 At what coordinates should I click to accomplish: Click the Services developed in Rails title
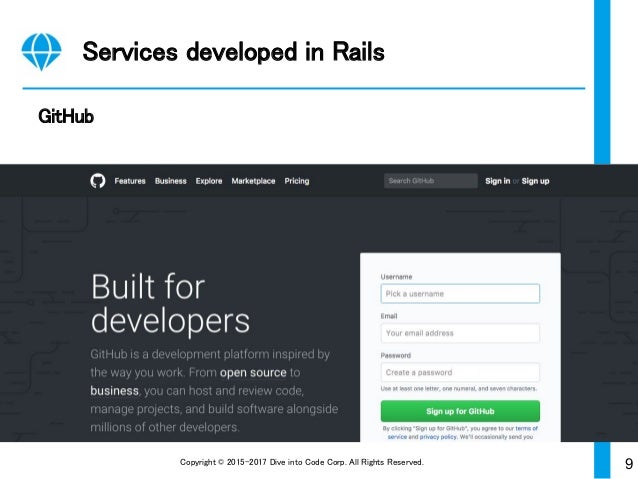[x=233, y=52]
